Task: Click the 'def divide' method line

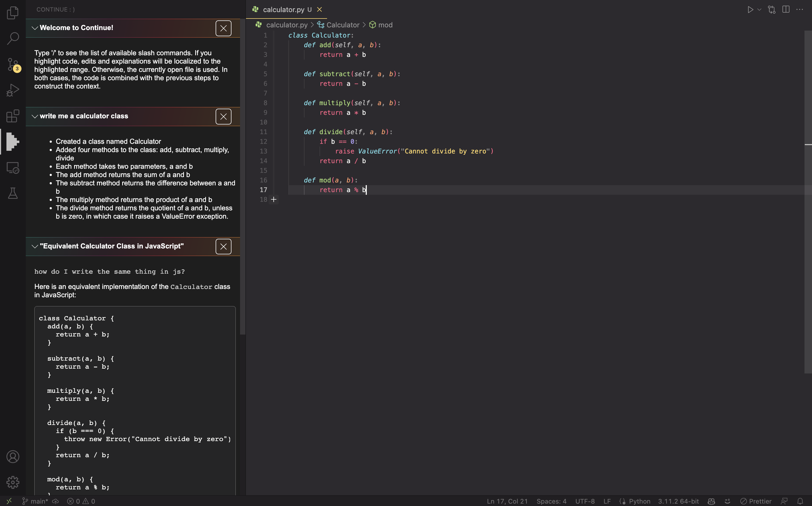Action: [348, 132]
